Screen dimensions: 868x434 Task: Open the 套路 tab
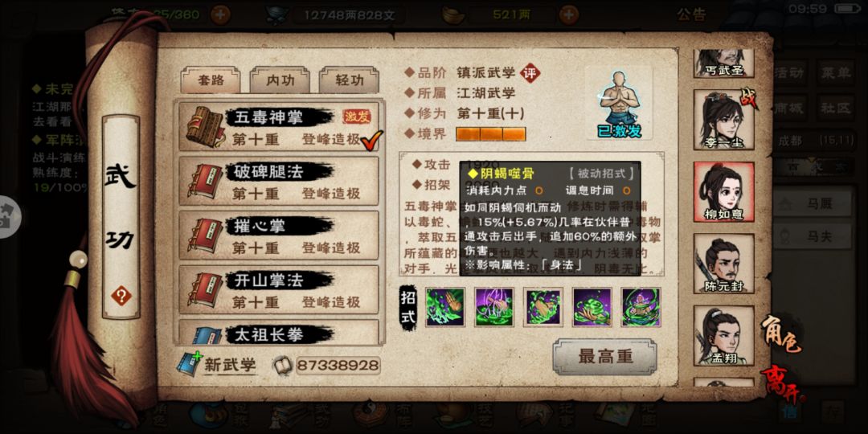tap(211, 80)
